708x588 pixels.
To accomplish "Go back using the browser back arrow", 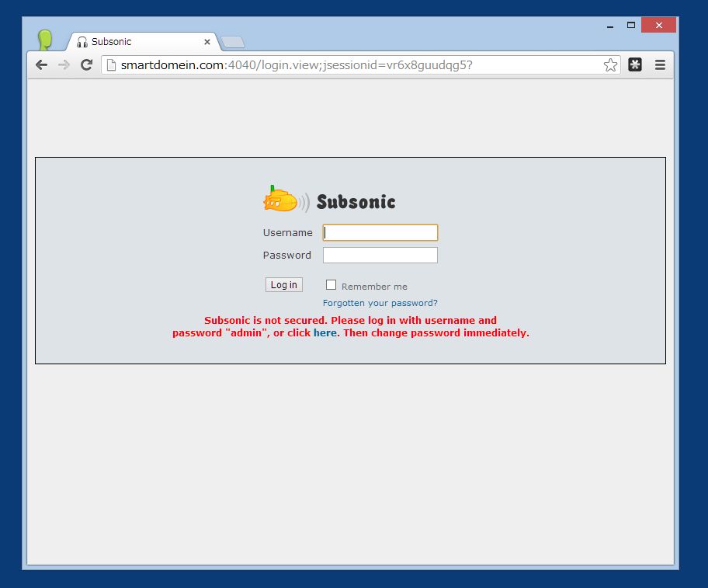I will (x=42, y=65).
